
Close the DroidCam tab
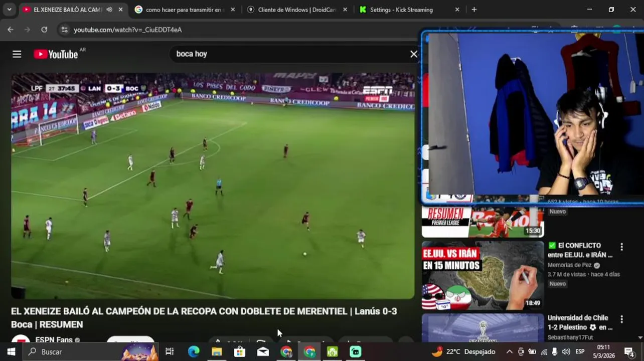[x=345, y=10]
